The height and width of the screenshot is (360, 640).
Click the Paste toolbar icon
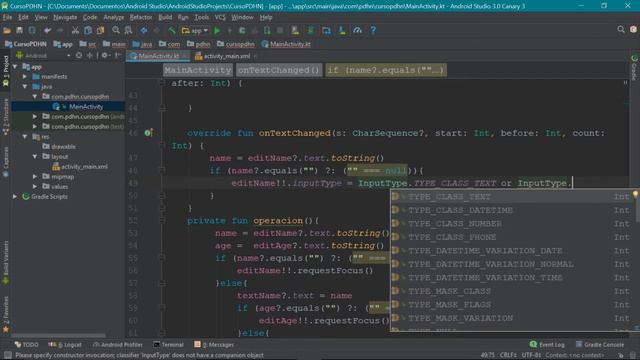100,31
